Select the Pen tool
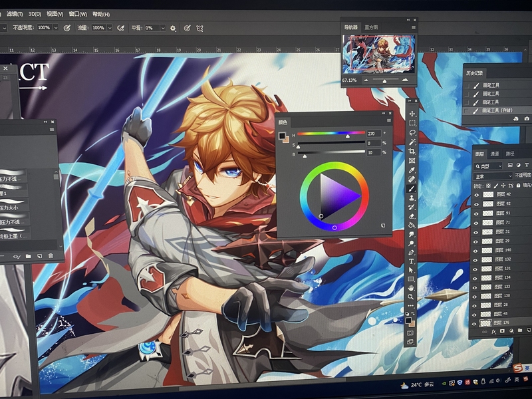 (x=411, y=253)
